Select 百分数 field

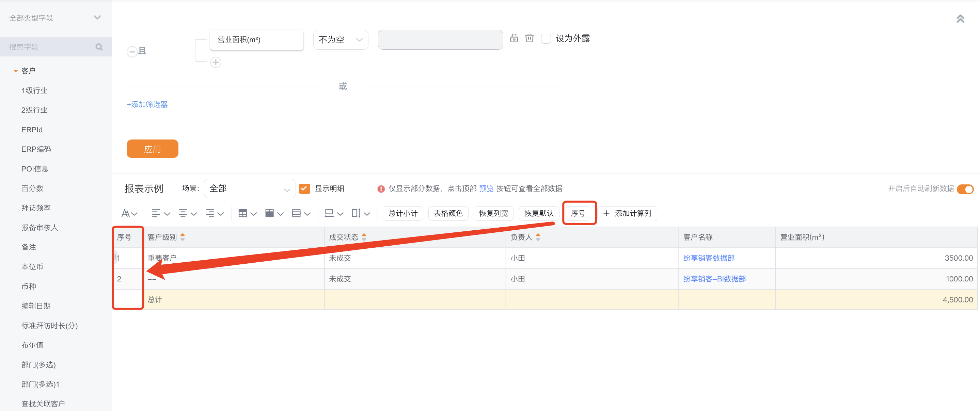click(x=32, y=188)
